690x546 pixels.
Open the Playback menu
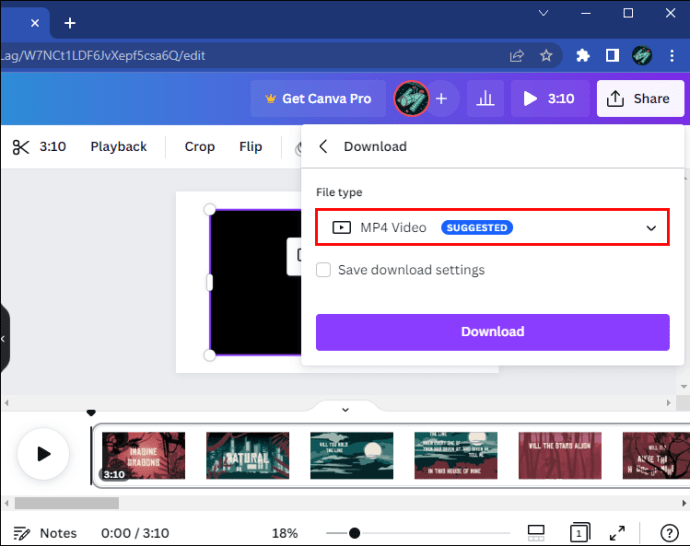point(118,147)
